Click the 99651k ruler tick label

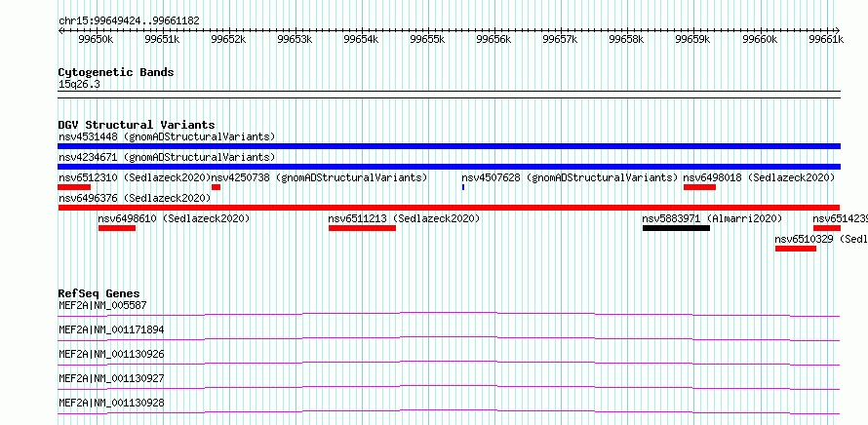click(162, 39)
